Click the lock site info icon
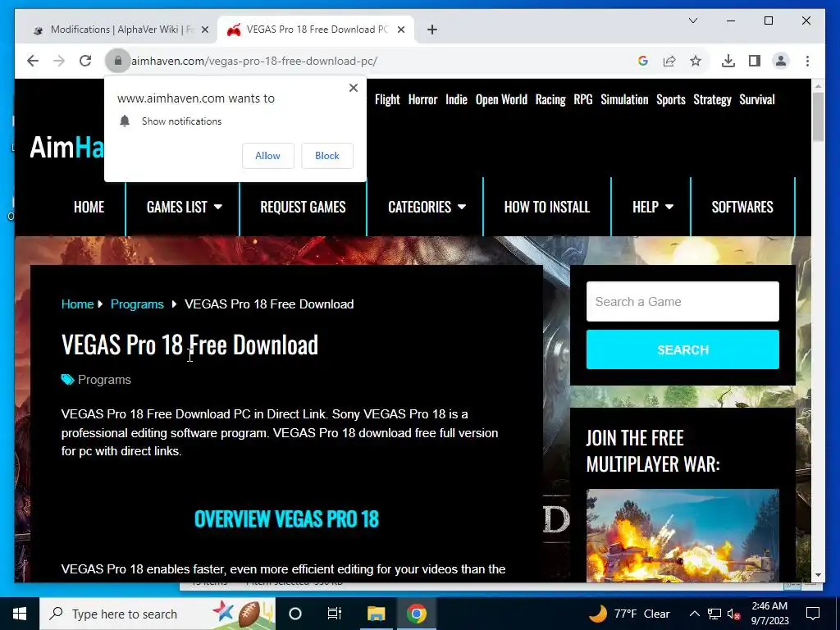Image resolution: width=840 pixels, height=630 pixels. 118,61
